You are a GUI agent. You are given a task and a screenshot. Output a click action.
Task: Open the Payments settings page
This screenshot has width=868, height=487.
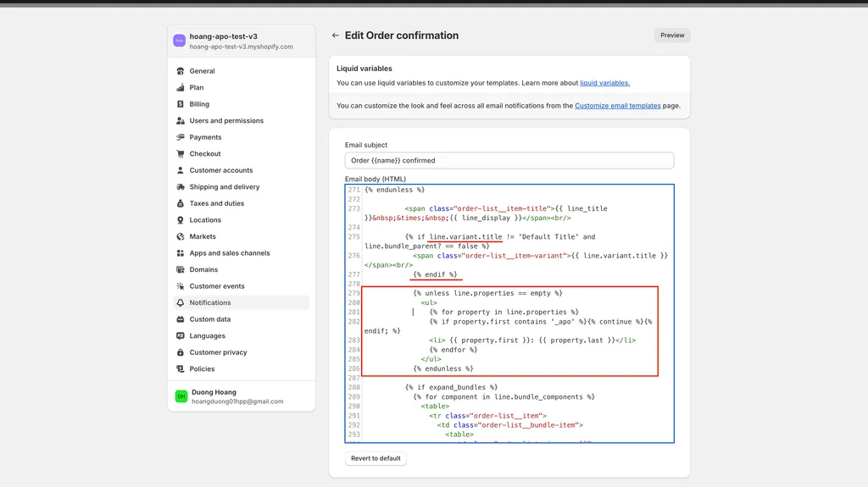205,137
